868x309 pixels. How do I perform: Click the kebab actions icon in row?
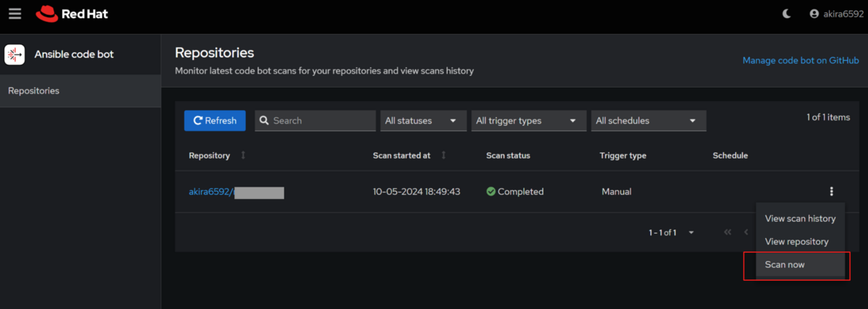831,192
